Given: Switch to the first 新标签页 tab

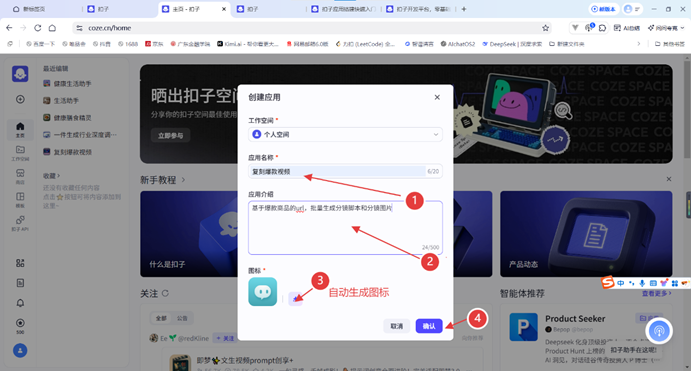Looking at the screenshot, I should pos(29,9).
